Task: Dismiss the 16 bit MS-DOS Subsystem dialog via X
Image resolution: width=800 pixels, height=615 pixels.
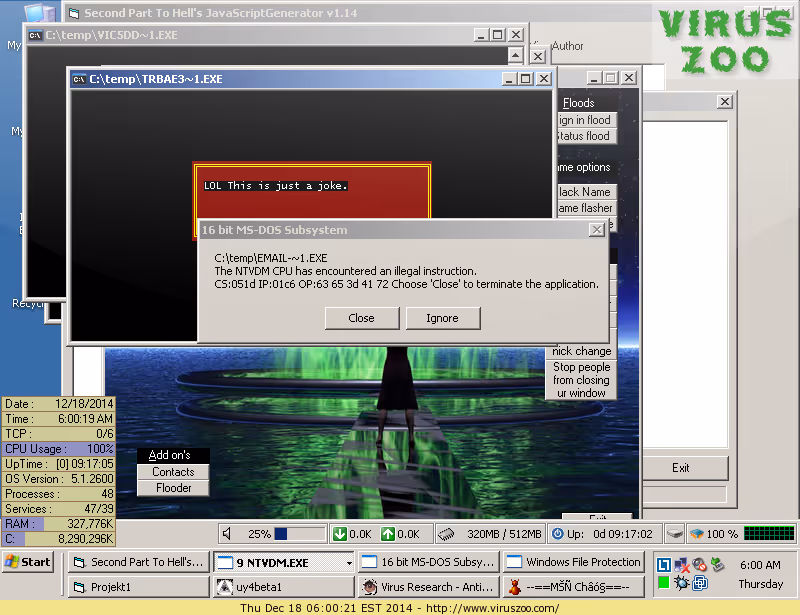Action: pyautogui.click(x=596, y=230)
